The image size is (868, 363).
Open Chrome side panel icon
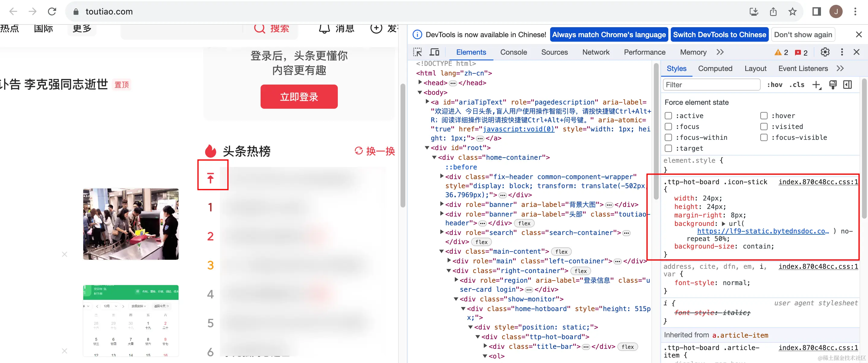tap(816, 12)
